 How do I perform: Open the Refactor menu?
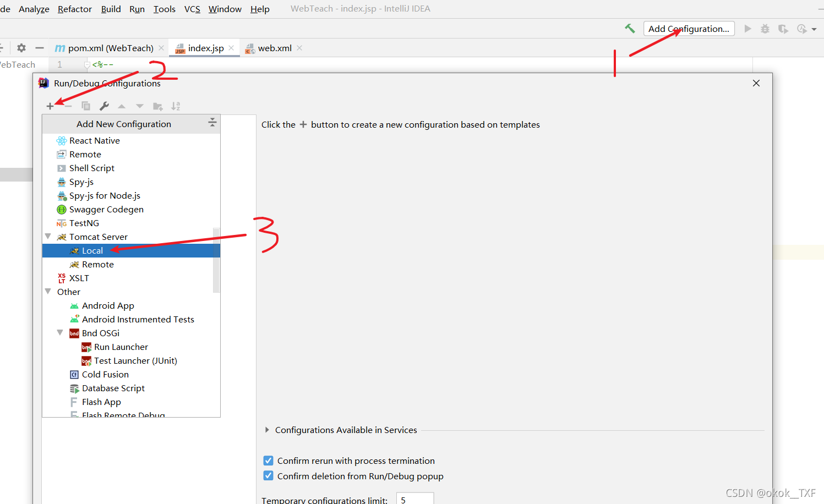click(x=75, y=9)
